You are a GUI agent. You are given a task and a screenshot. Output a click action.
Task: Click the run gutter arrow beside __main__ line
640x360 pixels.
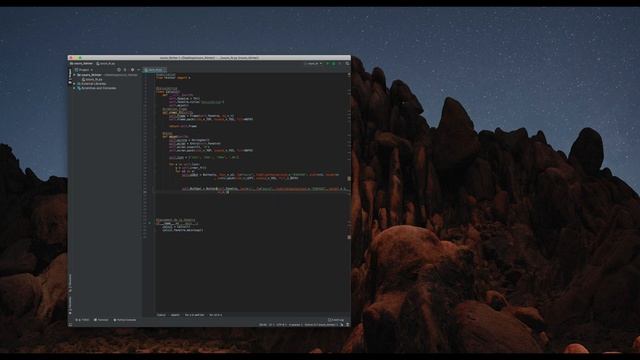[149, 223]
